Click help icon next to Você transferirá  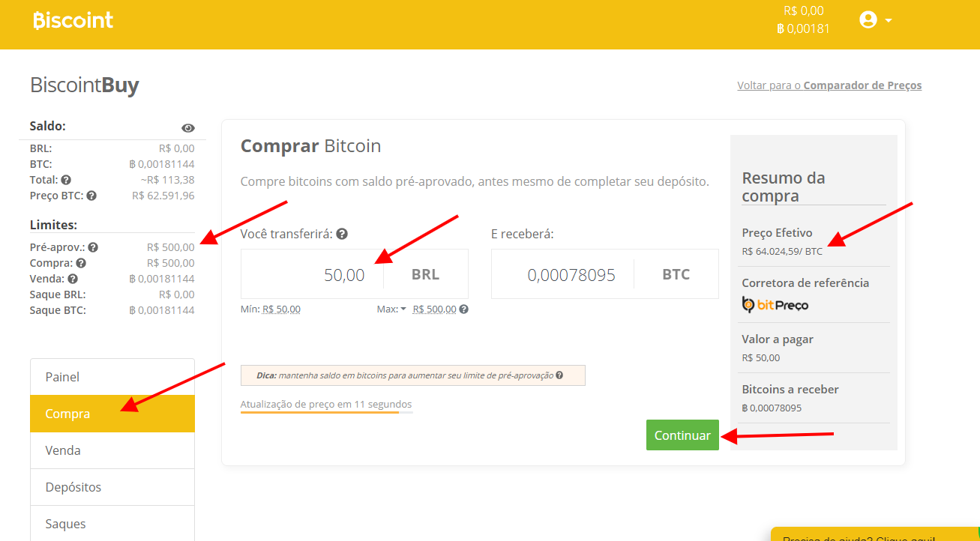[x=342, y=234]
